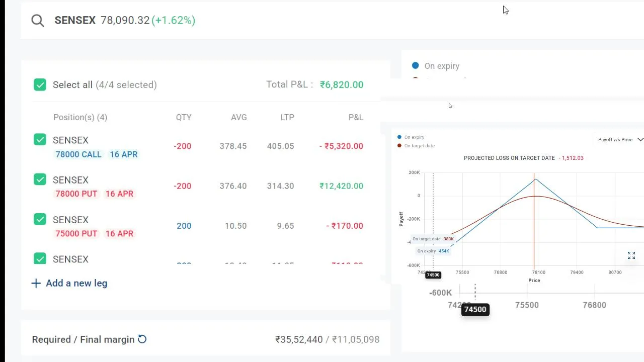Click the 75000 PUT strike tag
The height and width of the screenshot is (362, 644).
pyautogui.click(x=76, y=234)
